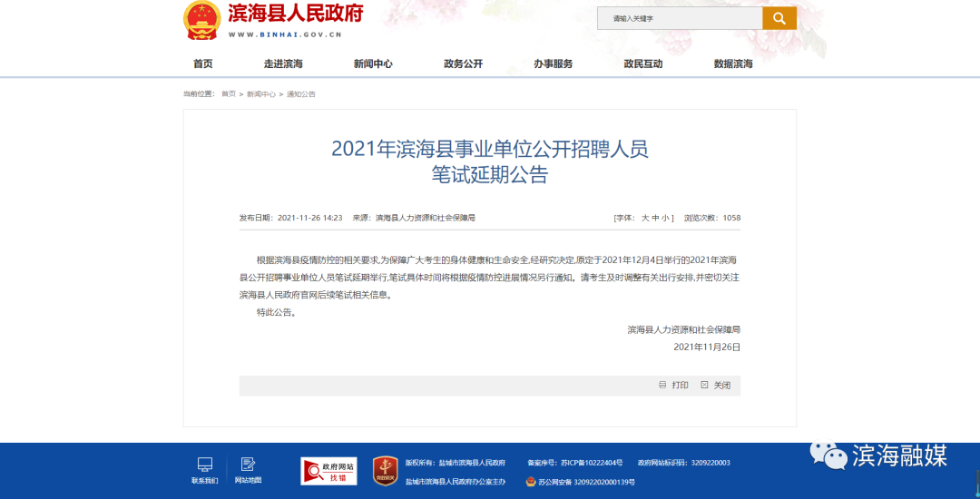Open 网站地图 document icon in footer
This screenshot has width=980, height=499.
[x=248, y=465]
